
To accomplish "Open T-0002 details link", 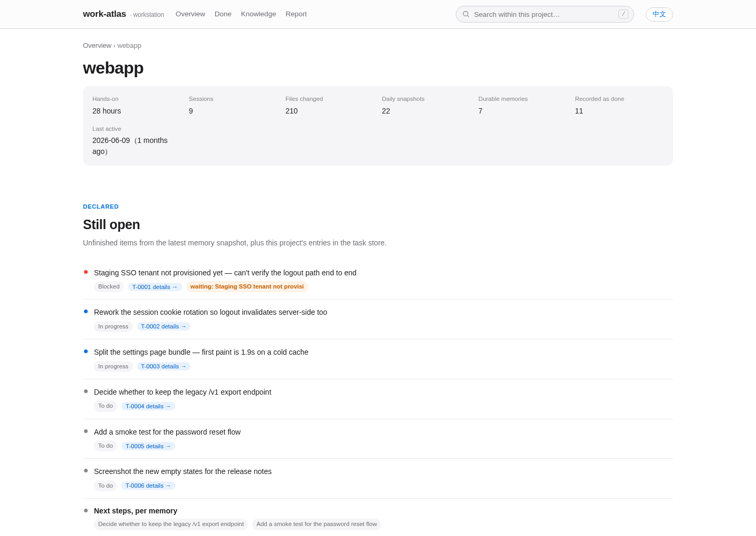I will click(x=164, y=326).
